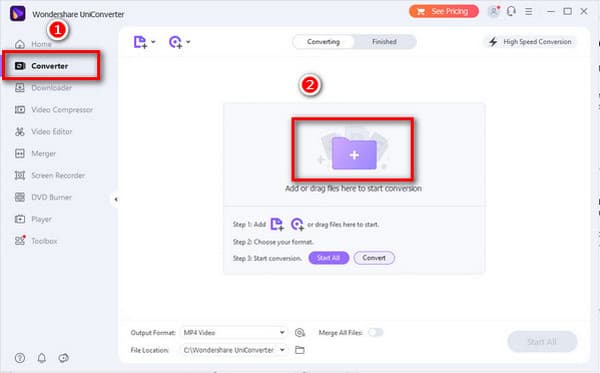
Task: Open Screen Recorder
Action: [49, 176]
